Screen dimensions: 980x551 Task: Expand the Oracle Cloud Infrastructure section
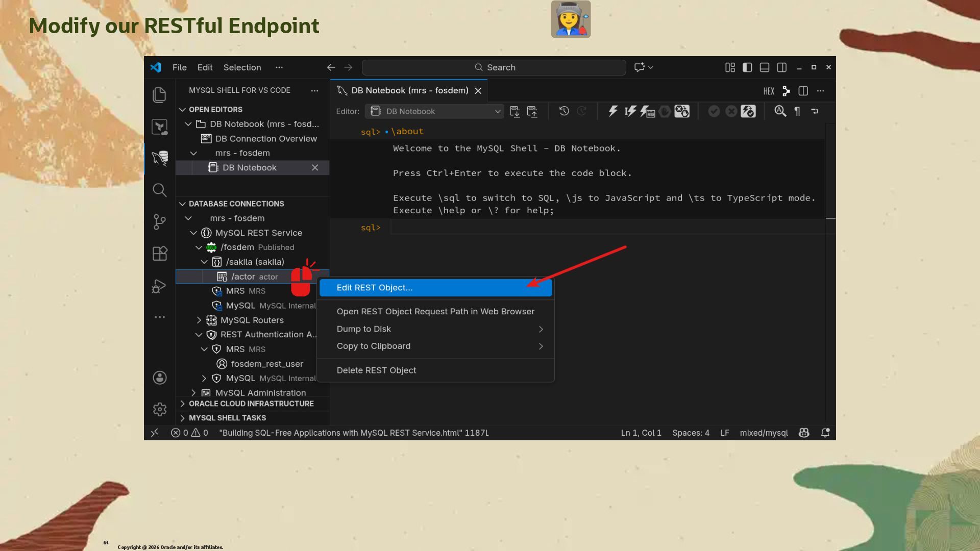click(x=251, y=404)
